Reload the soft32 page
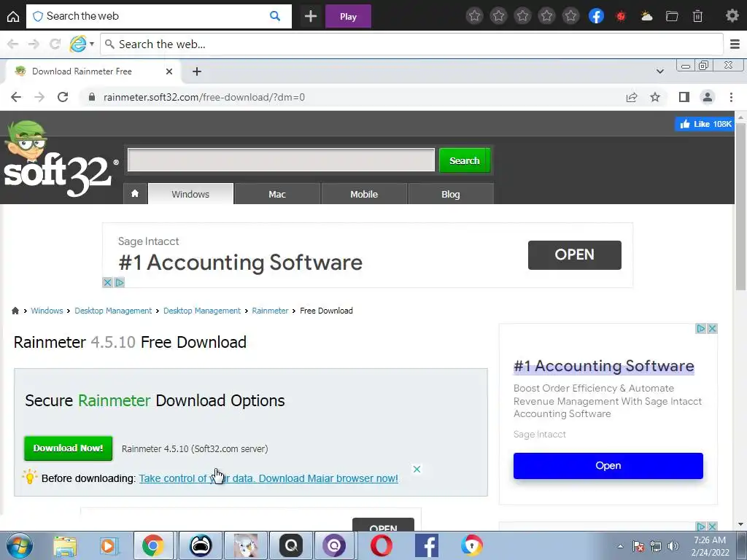The height and width of the screenshot is (560, 747). click(63, 97)
